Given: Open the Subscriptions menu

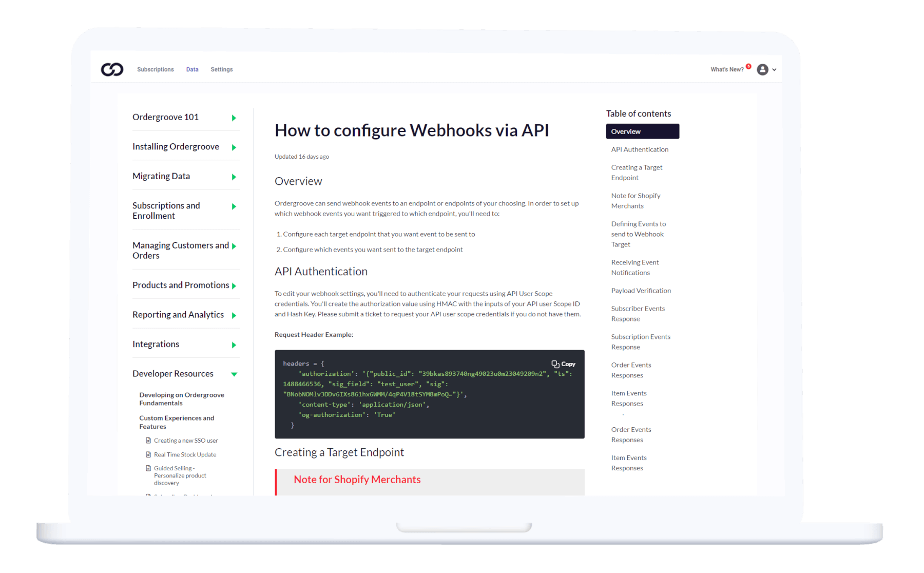Looking at the screenshot, I should 156,69.
